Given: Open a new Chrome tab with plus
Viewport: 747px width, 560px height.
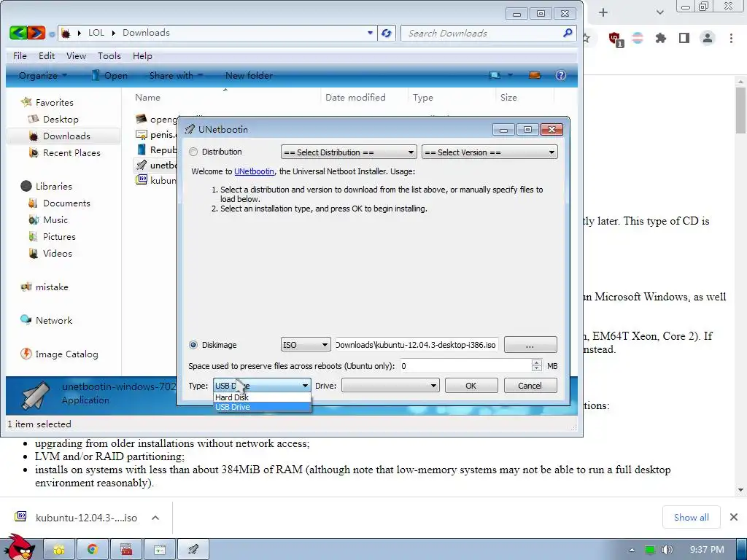Looking at the screenshot, I should (x=603, y=12).
